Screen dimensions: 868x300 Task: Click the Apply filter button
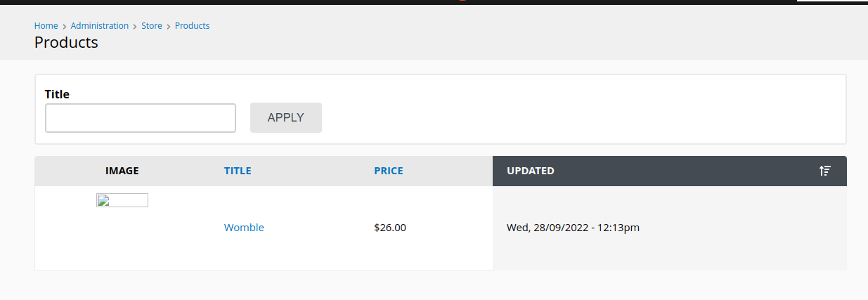286,117
